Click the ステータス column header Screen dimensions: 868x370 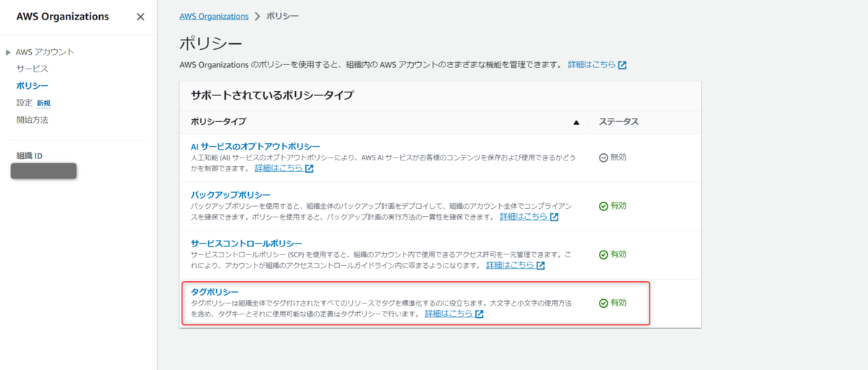618,121
